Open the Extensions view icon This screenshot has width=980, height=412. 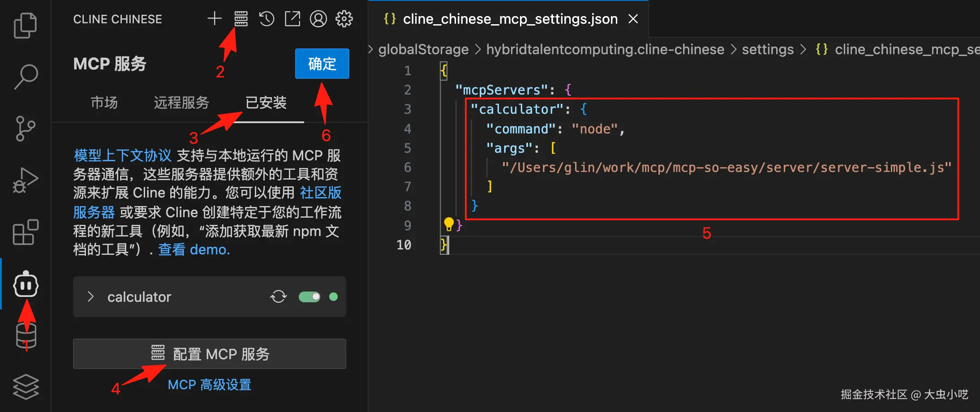(x=26, y=232)
